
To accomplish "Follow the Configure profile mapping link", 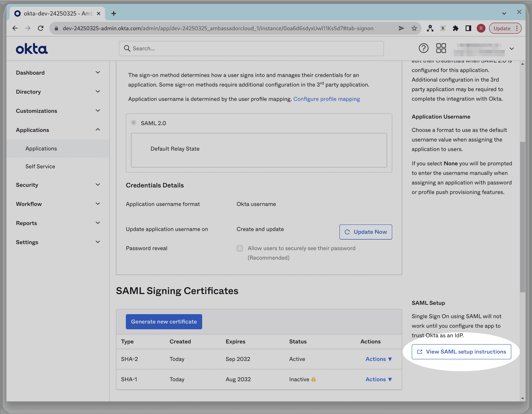I will click(x=327, y=99).
